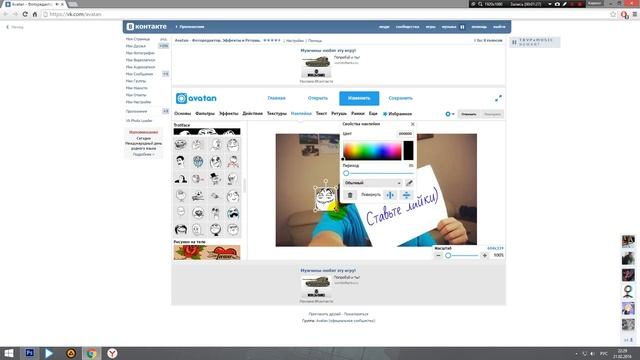This screenshot has width=640, height=360.
Task: Open Photoshop from the taskbar
Action: pyautogui.click(x=29, y=353)
